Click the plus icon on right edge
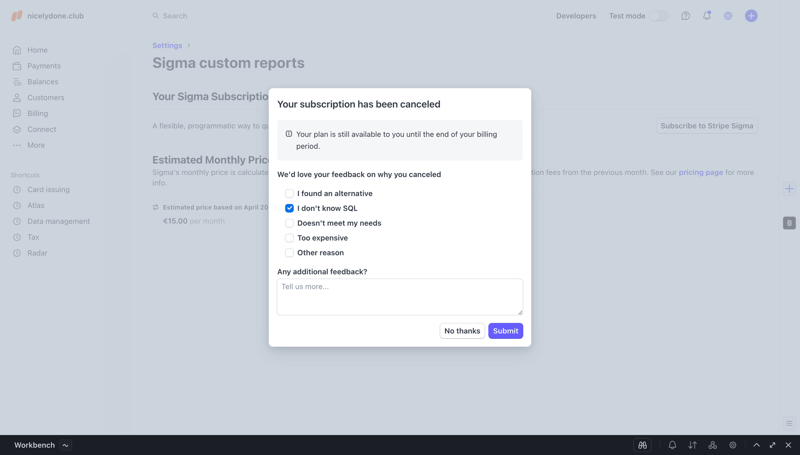800x455 pixels. click(x=789, y=189)
